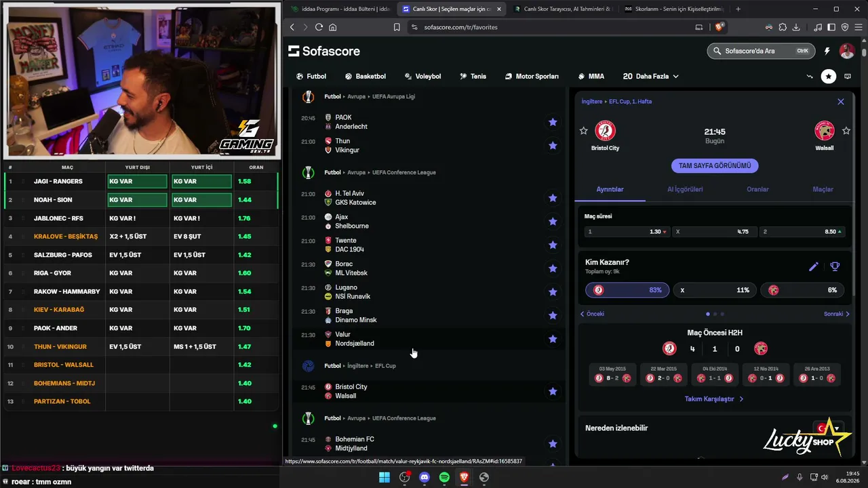Go to Sonraki next card
Image resolution: width=868 pixels, height=488 pixels.
coord(837,314)
